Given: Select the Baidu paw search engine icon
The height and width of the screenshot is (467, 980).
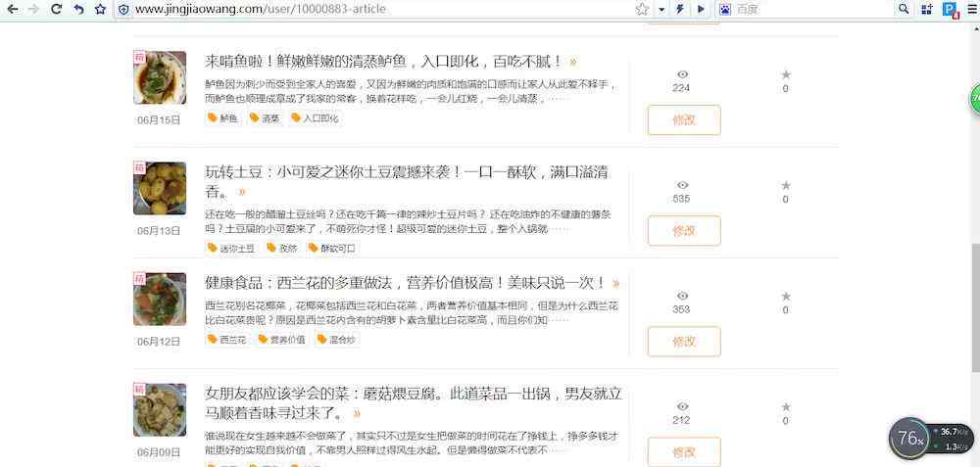Looking at the screenshot, I should point(725,9).
